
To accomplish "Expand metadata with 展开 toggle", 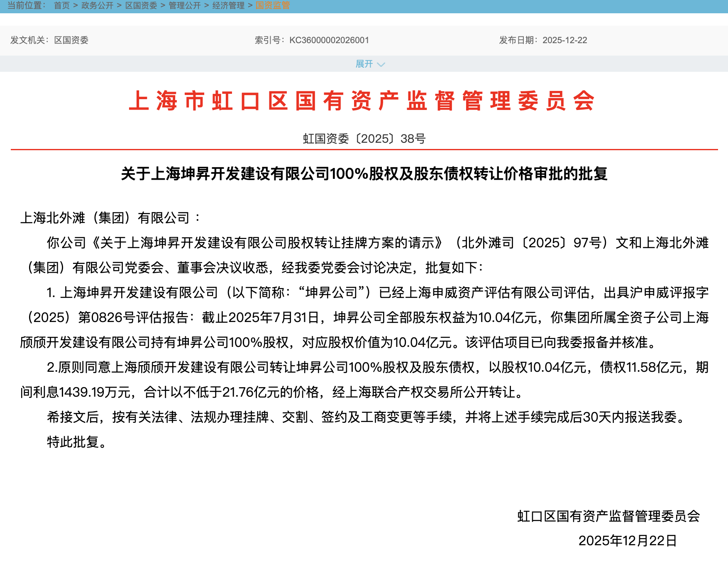I will (364, 64).
